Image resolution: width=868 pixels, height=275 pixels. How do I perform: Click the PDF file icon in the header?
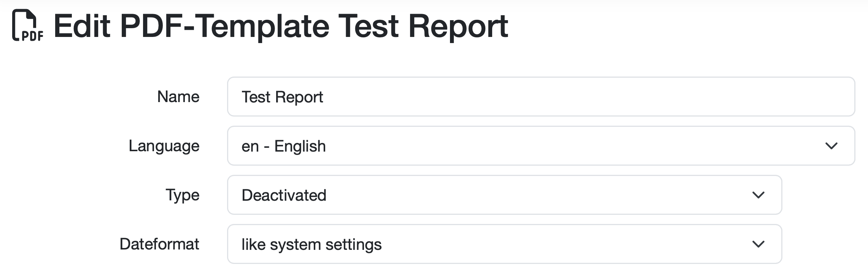point(27,26)
